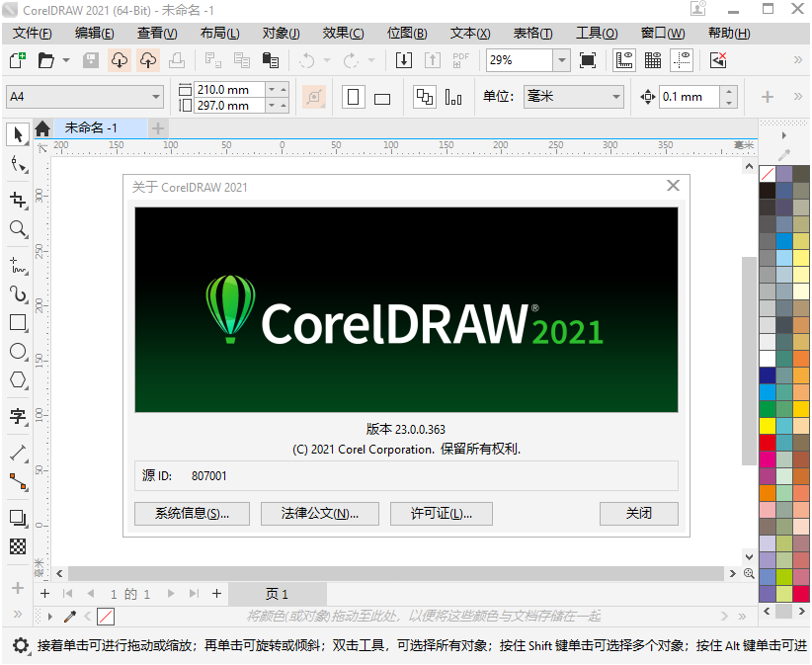812x665 pixels.
Task: Click the 许可证(L)... button
Action: (x=442, y=514)
